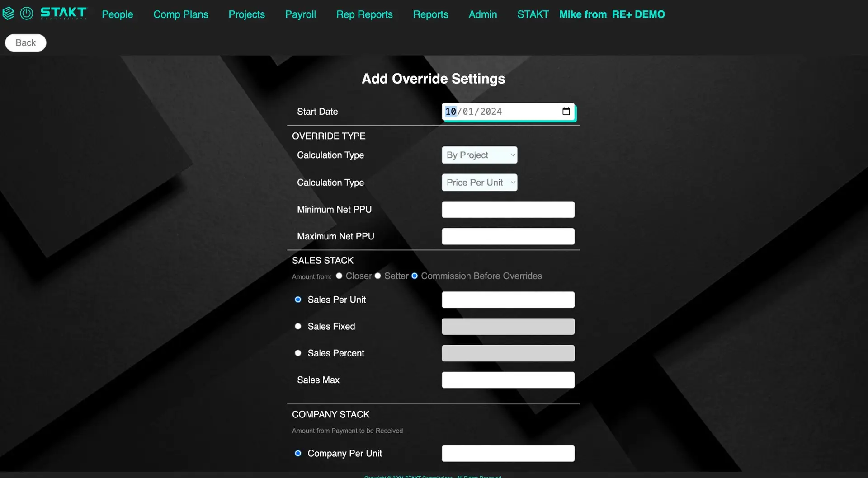Image resolution: width=868 pixels, height=478 pixels.
Task: Open the Reports menu
Action: [431, 14]
